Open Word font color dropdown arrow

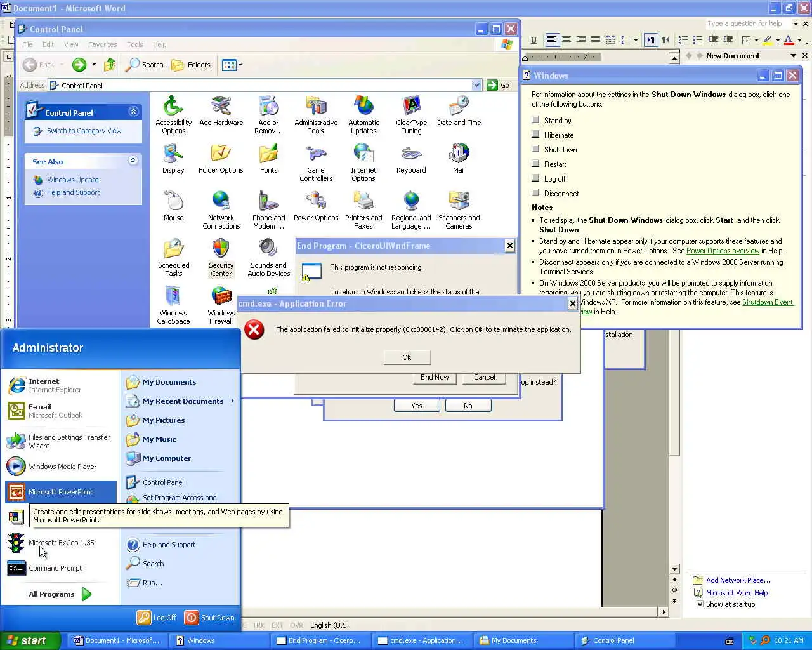tap(799, 40)
